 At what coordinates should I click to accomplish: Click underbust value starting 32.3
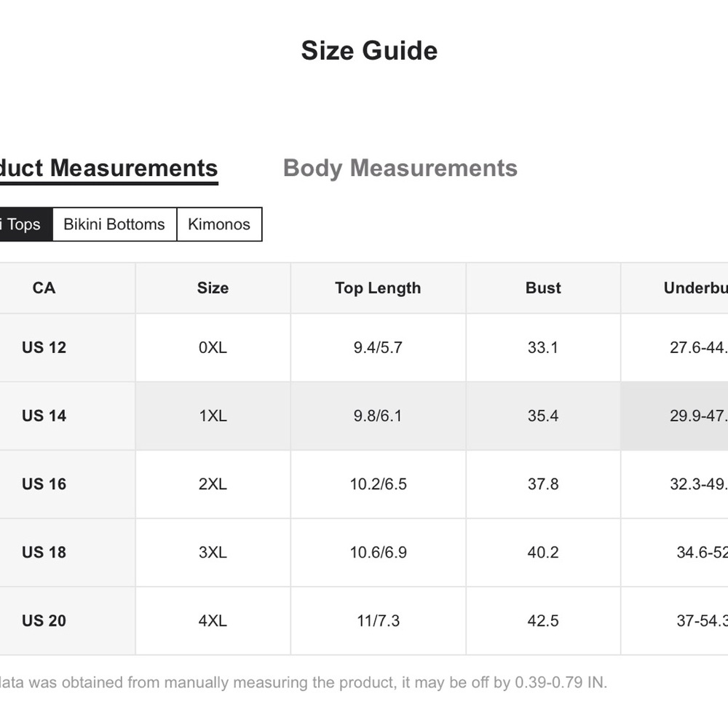pos(675,484)
